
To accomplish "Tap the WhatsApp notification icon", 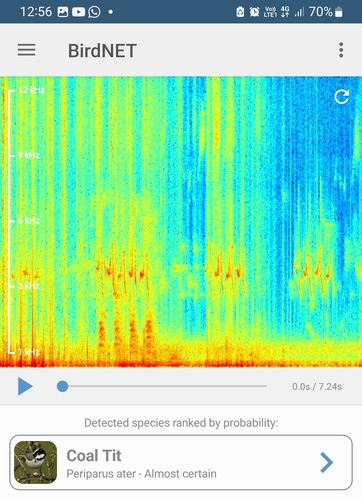I will tap(94, 12).
